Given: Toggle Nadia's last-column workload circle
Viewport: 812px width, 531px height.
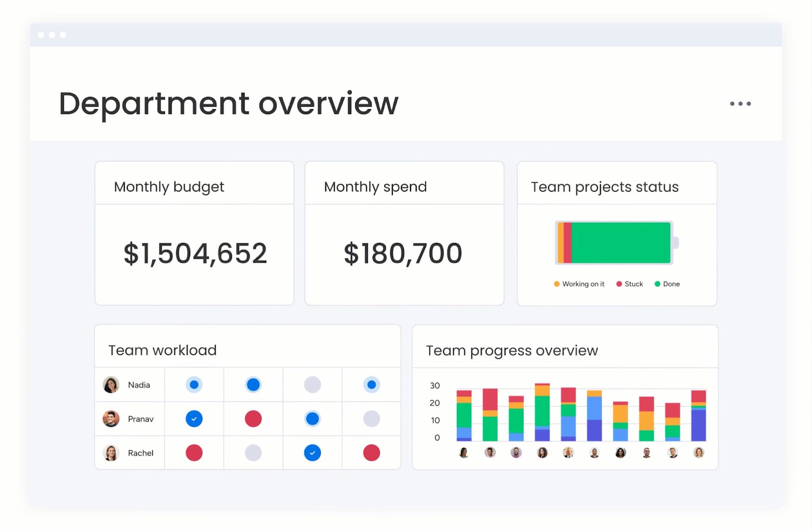Looking at the screenshot, I should [371, 385].
